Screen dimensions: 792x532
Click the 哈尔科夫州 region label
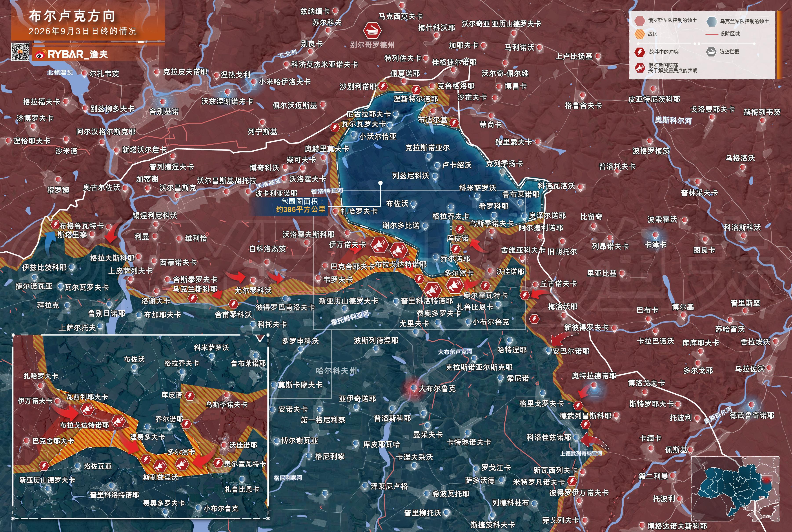click(337, 370)
